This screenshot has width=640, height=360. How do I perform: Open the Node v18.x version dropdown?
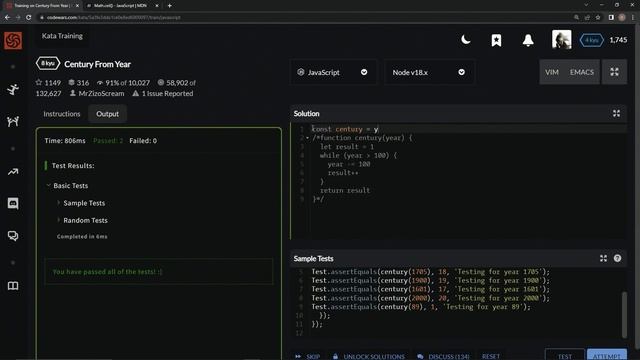coord(429,72)
